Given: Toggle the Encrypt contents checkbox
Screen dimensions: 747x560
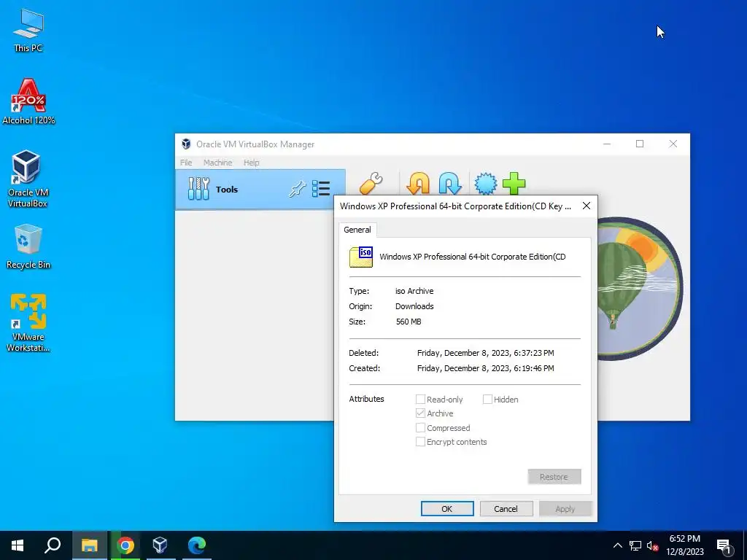Looking at the screenshot, I should 420,441.
